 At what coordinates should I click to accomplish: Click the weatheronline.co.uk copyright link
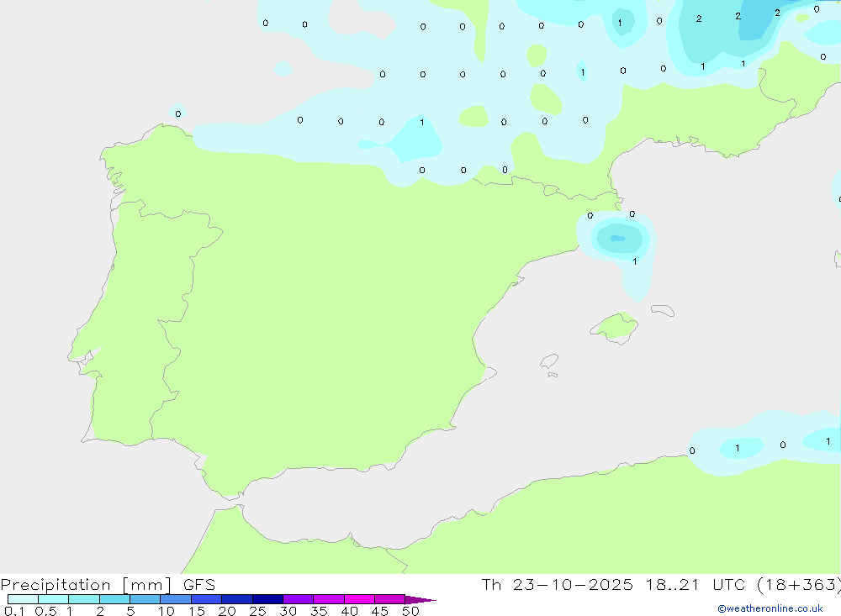click(770, 608)
